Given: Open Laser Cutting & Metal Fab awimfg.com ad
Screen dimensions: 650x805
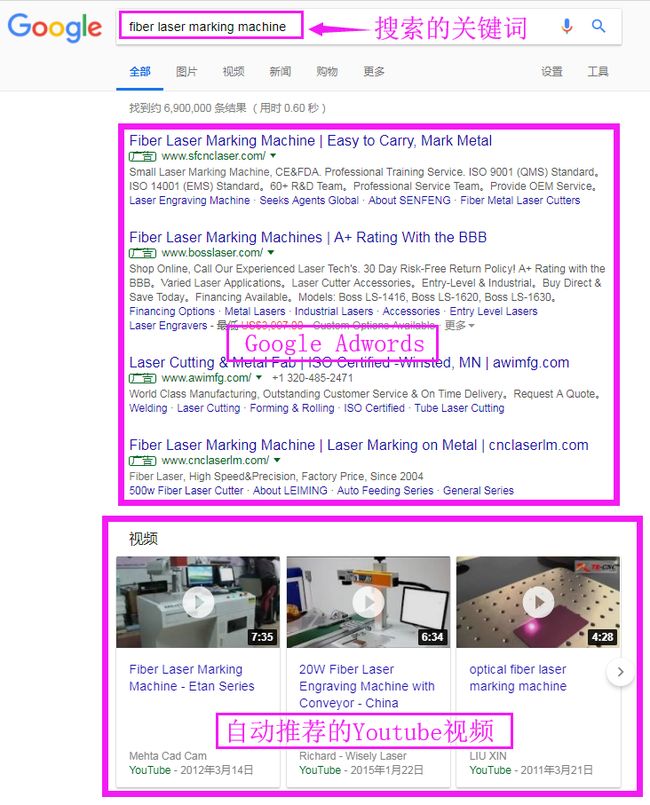Looking at the screenshot, I should (349, 362).
